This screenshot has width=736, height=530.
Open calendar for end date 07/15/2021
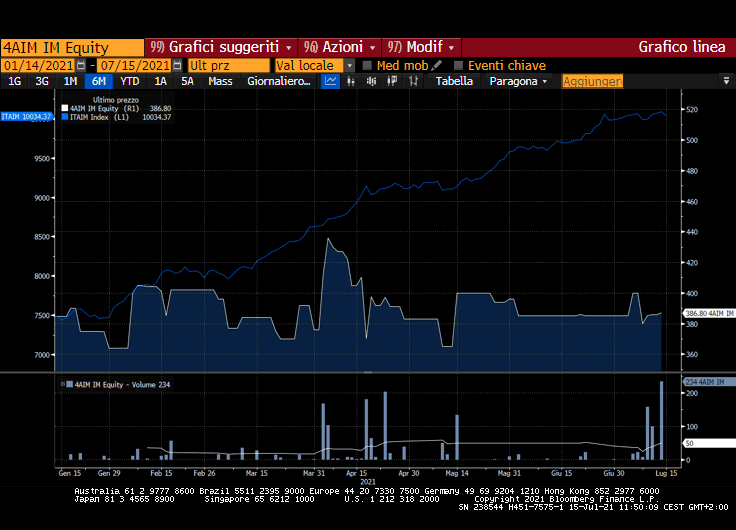coord(177,65)
